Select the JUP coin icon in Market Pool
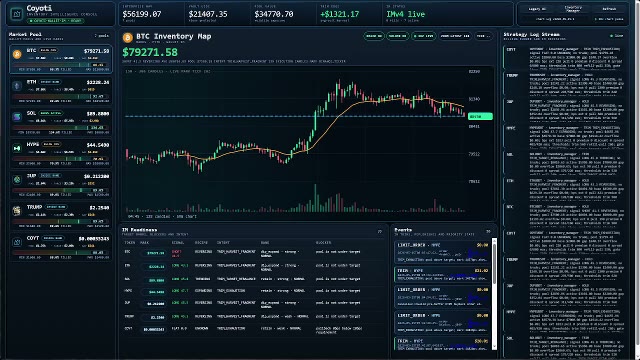 (x=17, y=179)
